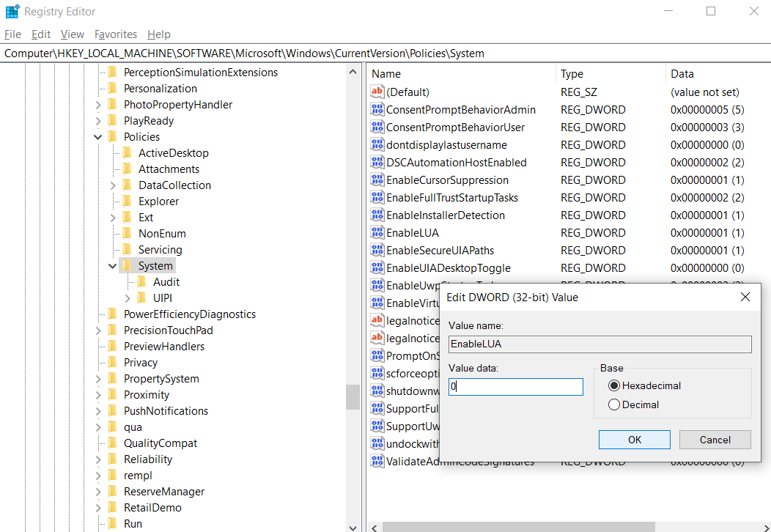Confirm the DWORD edit with OK
The width and height of the screenshot is (771, 532).
point(634,440)
